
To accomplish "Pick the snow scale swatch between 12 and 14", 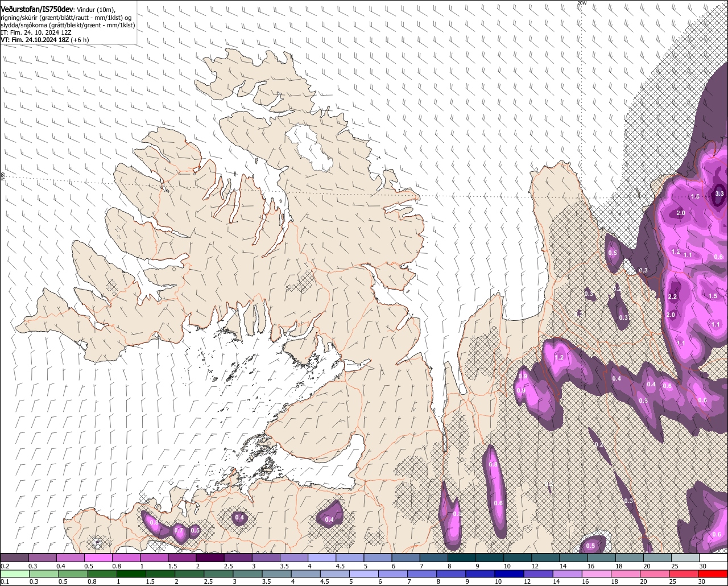I will click(546, 558).
